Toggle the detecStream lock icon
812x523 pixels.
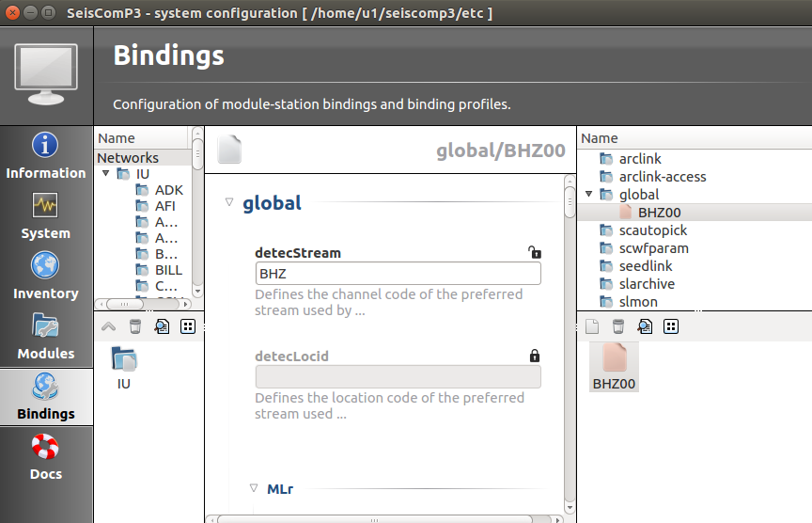pyautogui.click(x=535, y=252)
